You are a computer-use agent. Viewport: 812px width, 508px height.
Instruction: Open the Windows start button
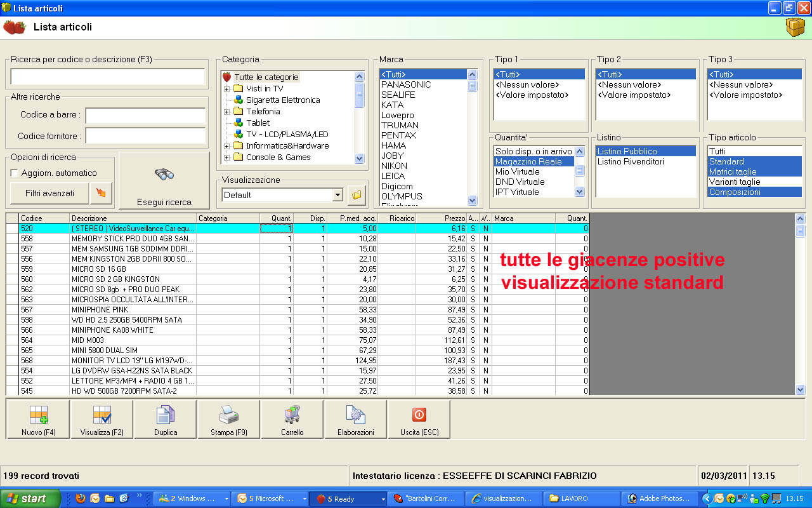[30, 498]
